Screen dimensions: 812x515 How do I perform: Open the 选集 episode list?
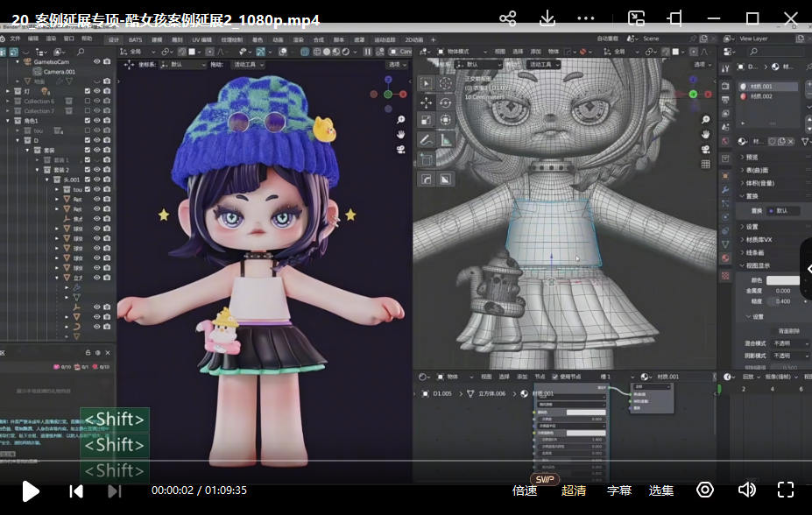point(661,490)
